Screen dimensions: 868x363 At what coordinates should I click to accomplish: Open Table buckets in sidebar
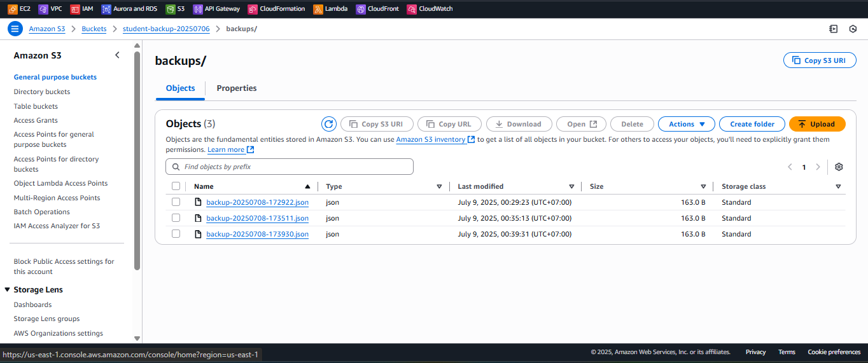pos(36,106)
